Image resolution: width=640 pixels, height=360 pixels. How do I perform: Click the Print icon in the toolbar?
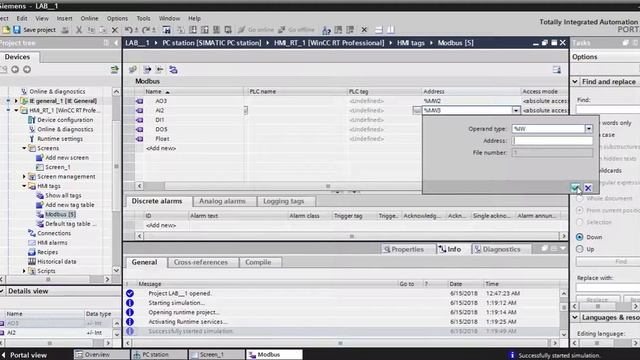pos(65,30)
